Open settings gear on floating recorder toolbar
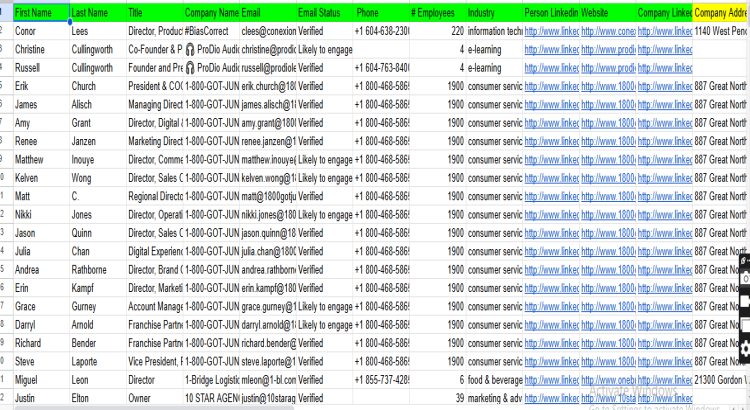Image resolution: width=750 pixels, height=410 pixels. click(x=744, y=348)
